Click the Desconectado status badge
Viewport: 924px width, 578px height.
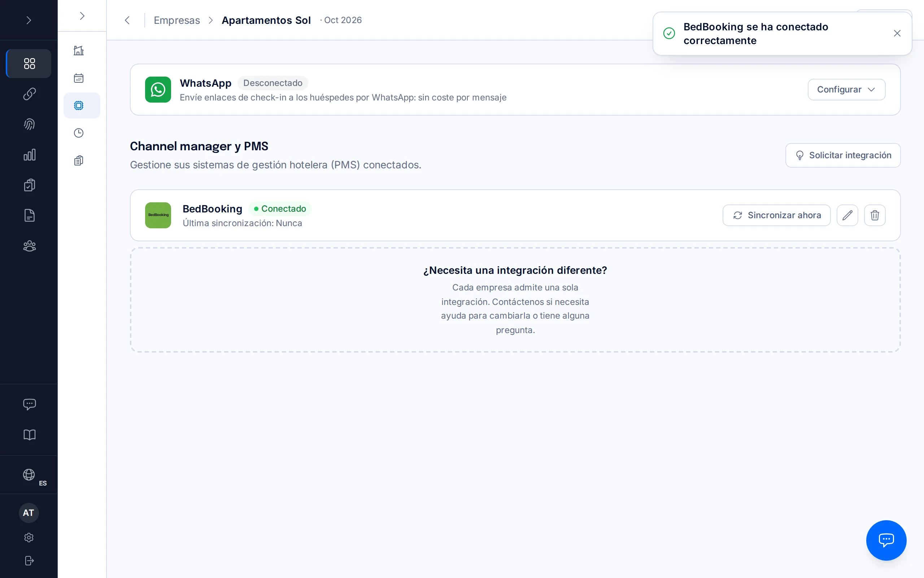tap(273, 83)
